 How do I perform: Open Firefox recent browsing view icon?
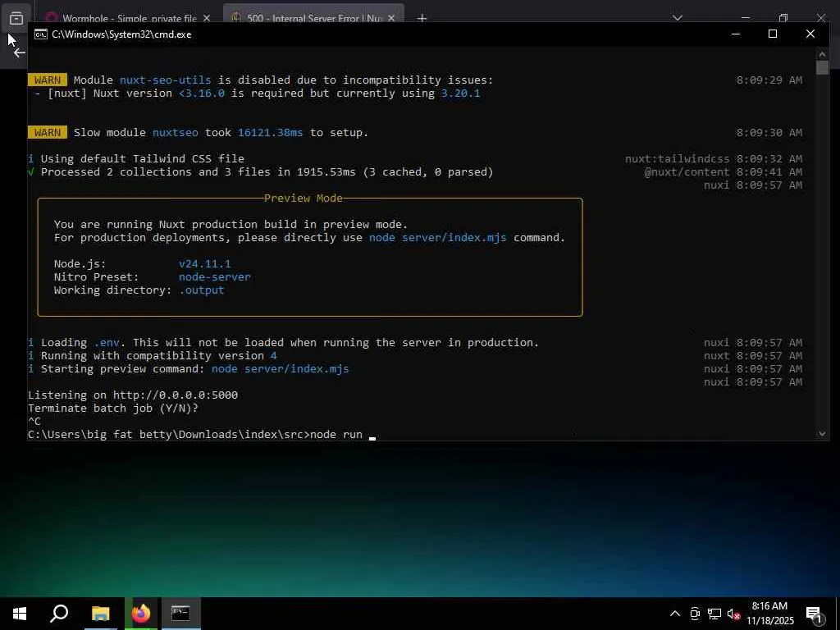click(x=16, y=18)
